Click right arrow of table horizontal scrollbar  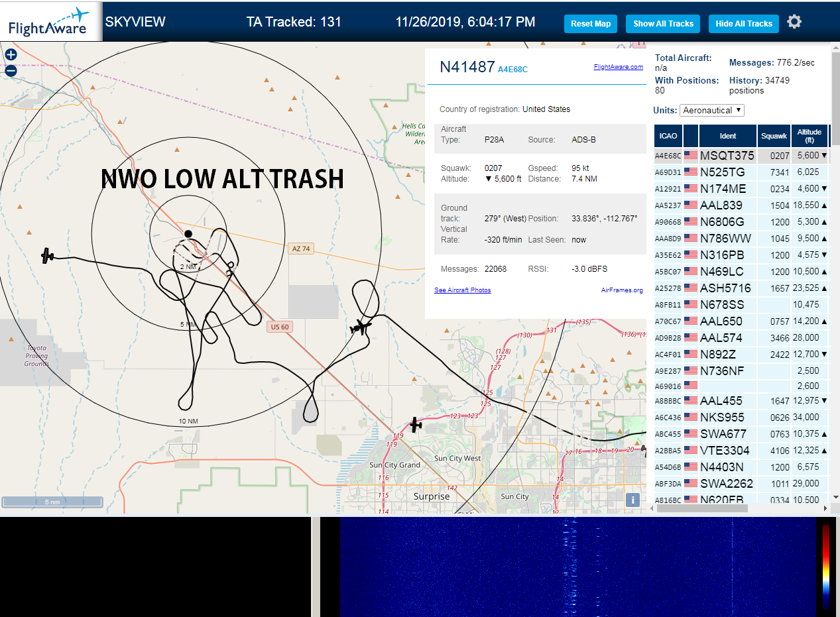[x=825, y=508]
